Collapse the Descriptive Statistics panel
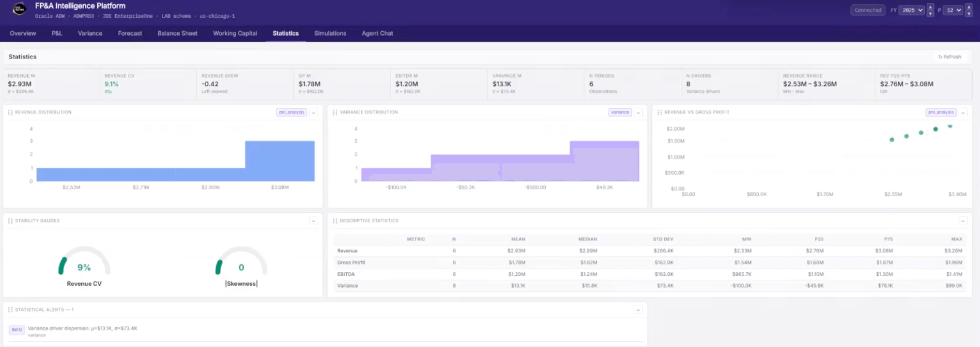 pos(963,221)
